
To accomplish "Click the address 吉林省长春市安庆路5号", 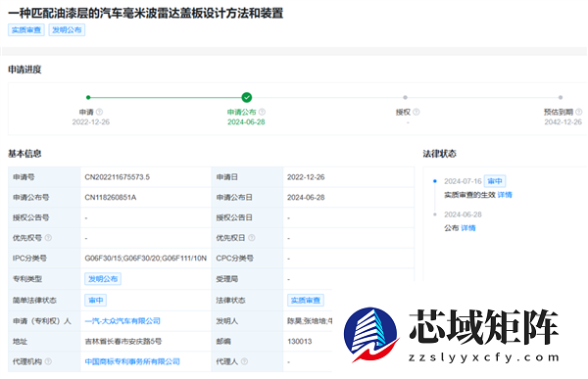I will coord(123,341).
